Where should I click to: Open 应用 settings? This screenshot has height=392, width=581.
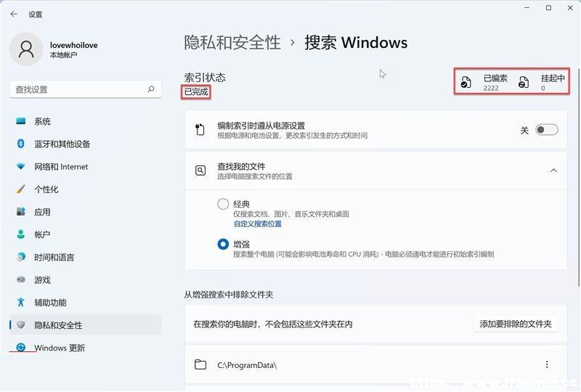tap(85, 212)
